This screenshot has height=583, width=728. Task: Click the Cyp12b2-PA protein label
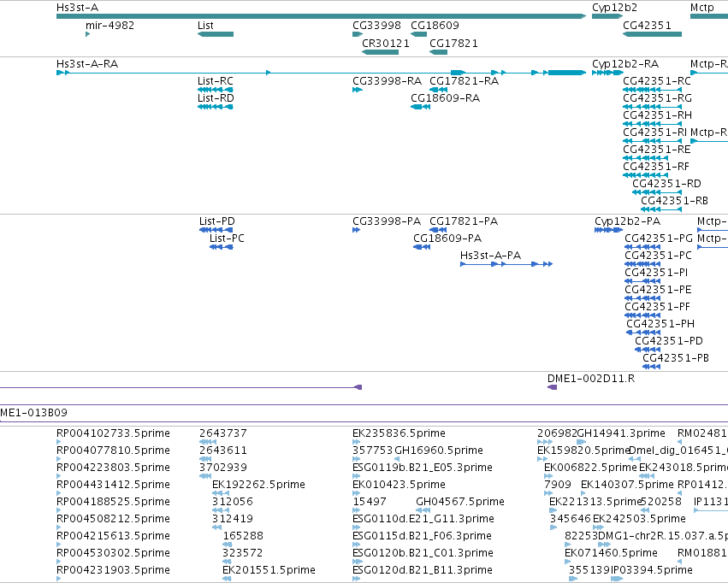coord(628,221)
